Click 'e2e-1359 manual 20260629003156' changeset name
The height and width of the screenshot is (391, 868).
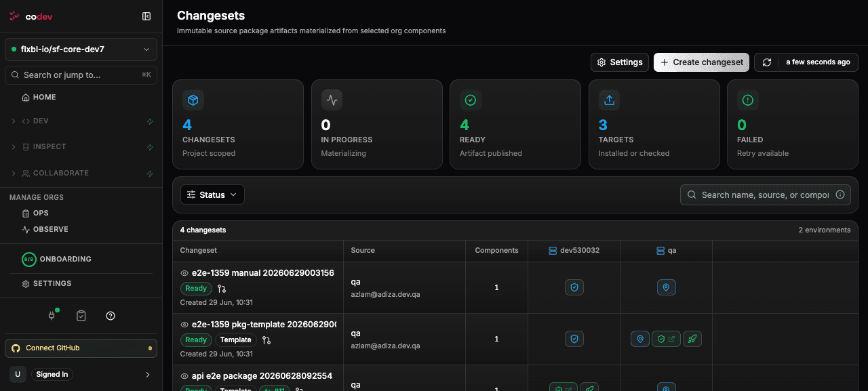click(263, 273)
